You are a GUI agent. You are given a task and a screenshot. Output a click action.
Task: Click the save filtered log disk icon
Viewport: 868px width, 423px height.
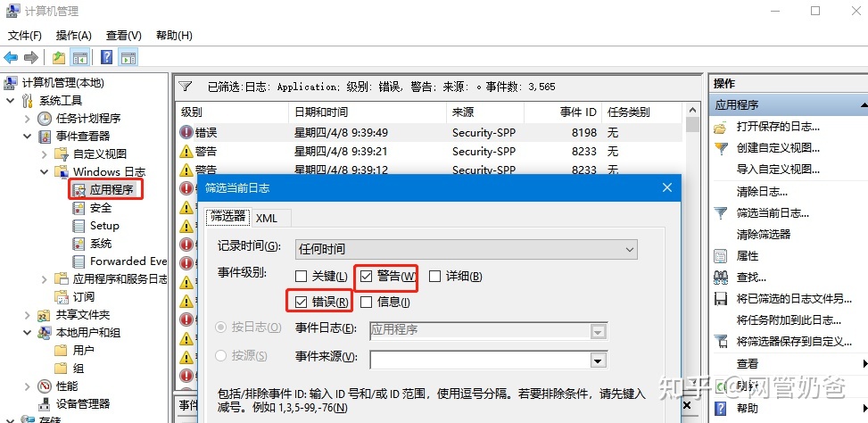pos(720,299)
